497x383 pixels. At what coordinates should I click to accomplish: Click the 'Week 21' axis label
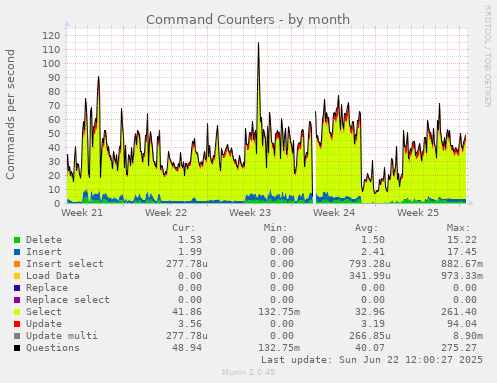[82, 212]
